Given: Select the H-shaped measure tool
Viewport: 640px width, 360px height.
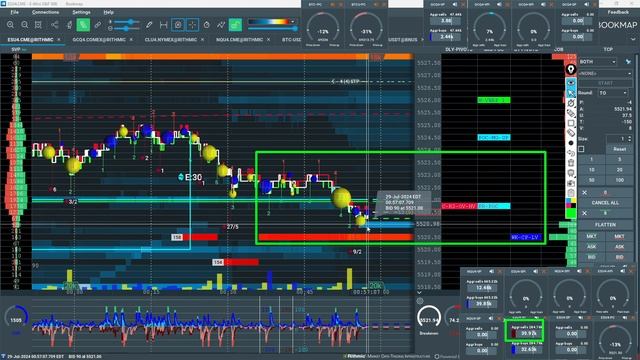Looking at the screenshot, I should point(164,25).
